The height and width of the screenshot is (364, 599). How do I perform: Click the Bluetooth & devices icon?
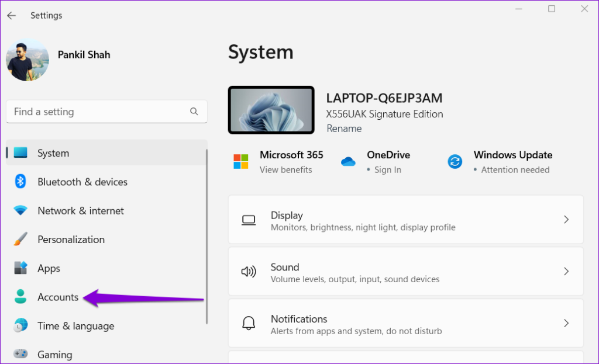point(21,182)
